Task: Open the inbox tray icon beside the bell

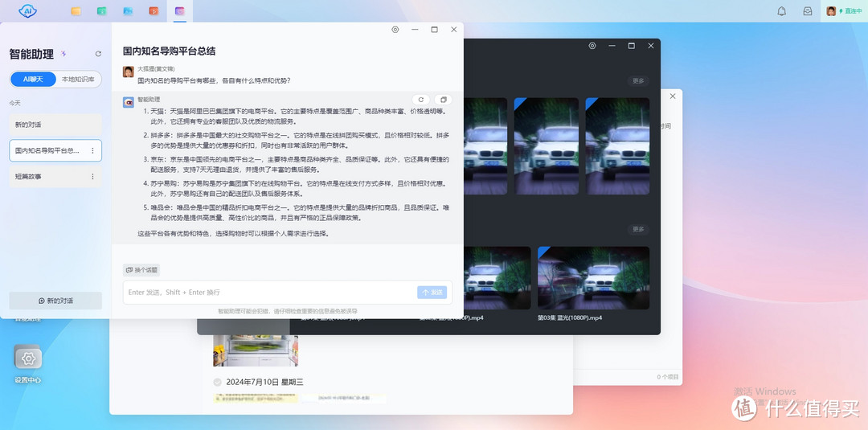Action: coord(808,11)
